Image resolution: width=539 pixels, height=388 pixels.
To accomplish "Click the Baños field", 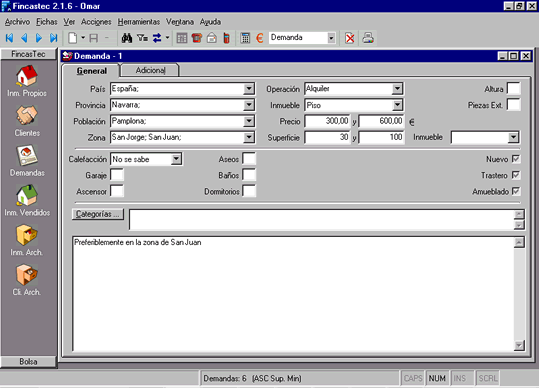I will 249,175.
